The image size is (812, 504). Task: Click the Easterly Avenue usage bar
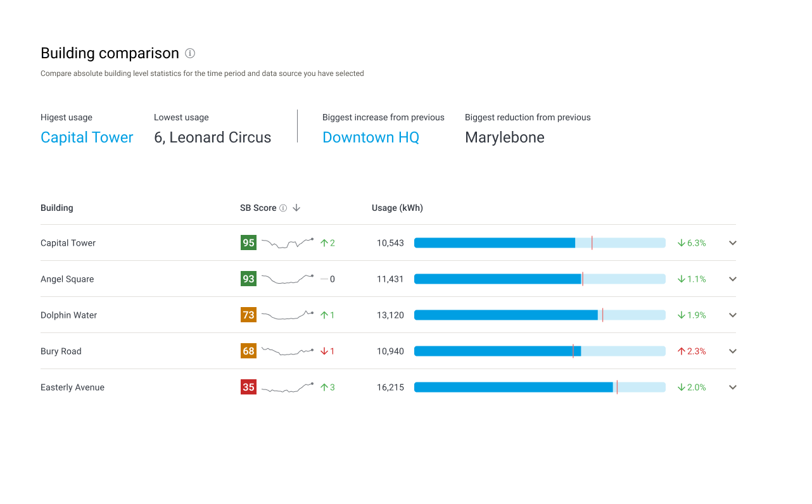pyautogui.click(x=540, y=387)
